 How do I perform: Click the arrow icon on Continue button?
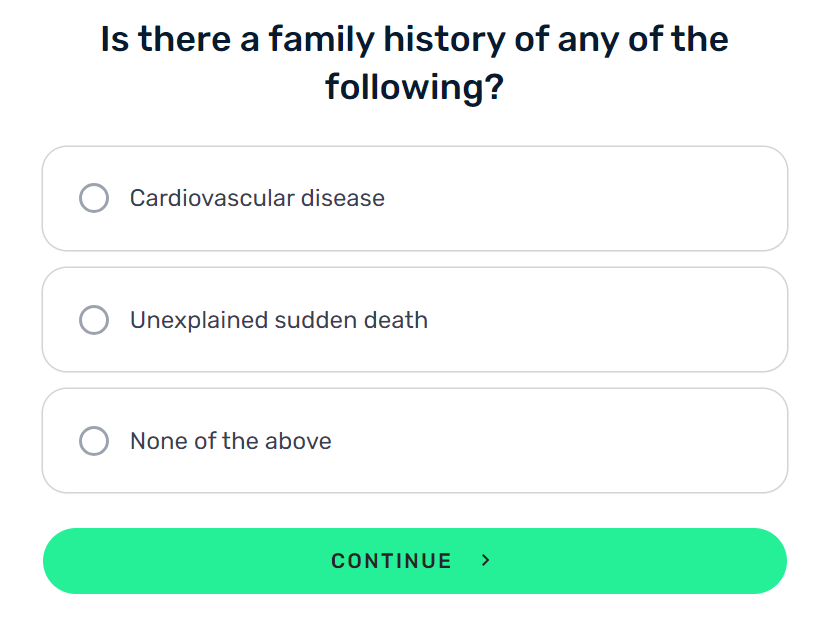485,560
